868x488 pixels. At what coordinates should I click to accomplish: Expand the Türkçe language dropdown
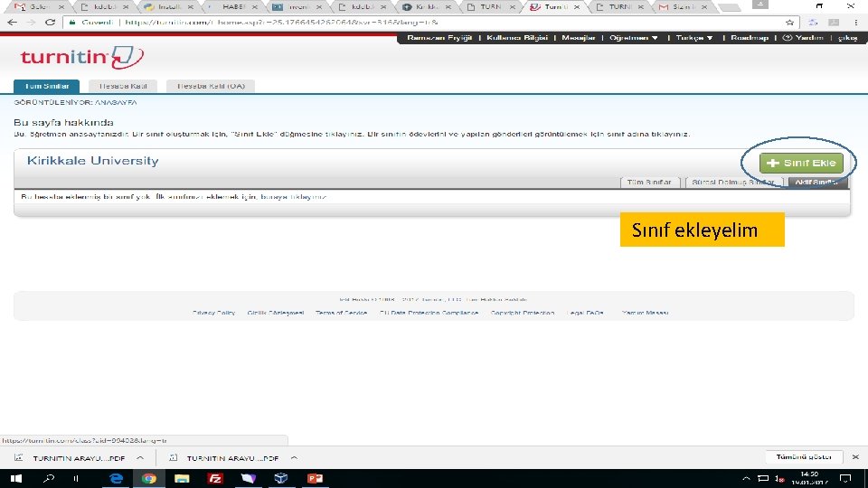point(694,38)
